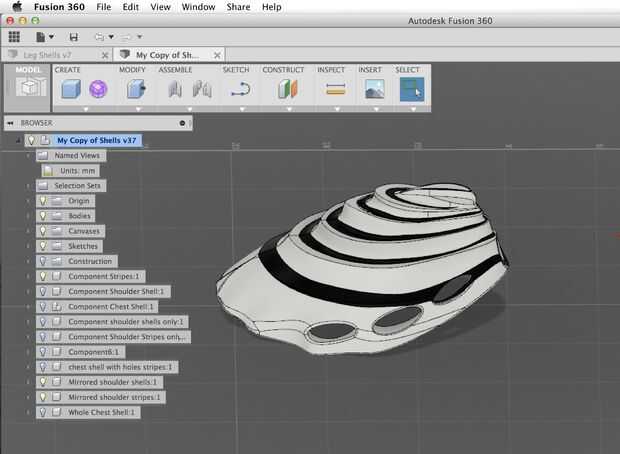This screenshot has height=454, width=620.
Task: Click the Model workspace cube icon
Action: point(31,87)
